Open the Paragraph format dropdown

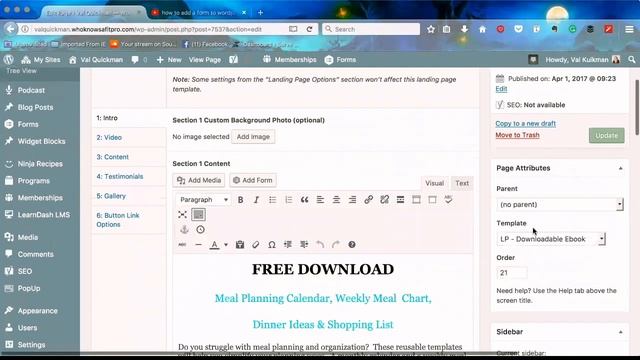point(203,200)
